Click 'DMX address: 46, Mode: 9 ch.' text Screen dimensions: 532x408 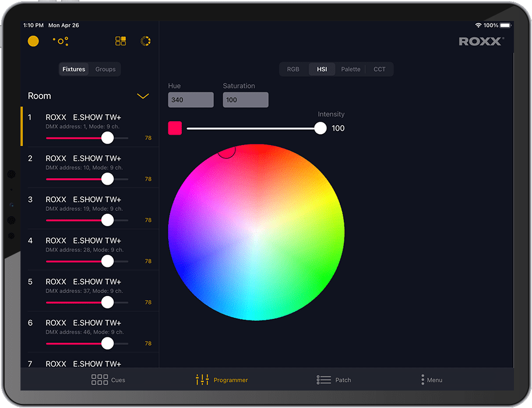coord(84,332)
